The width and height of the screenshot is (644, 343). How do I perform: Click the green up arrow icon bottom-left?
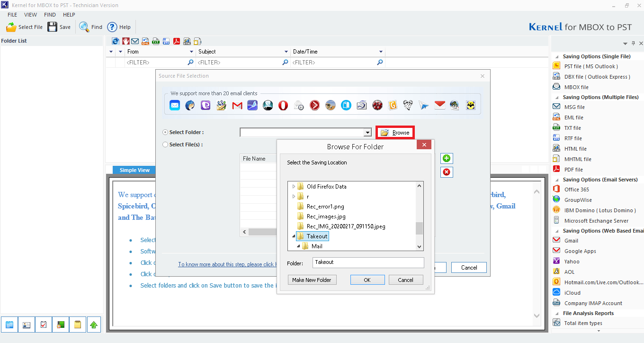coord(94,325)
